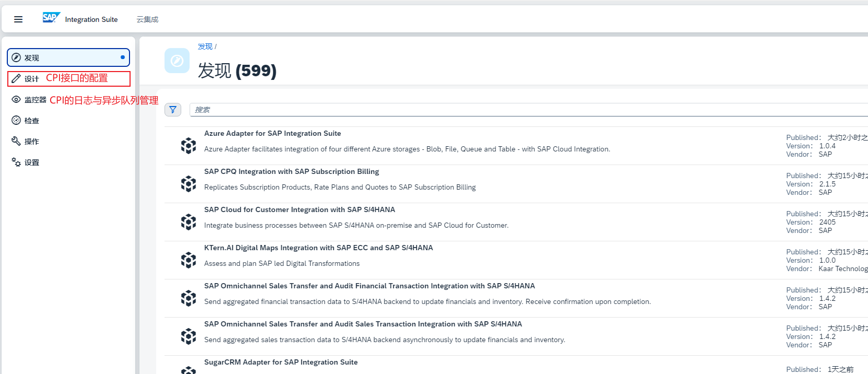Open Azure Adapter for SAP Integration Suite
This screenshot has width=868, height=374.
click(x=272, y=134)
